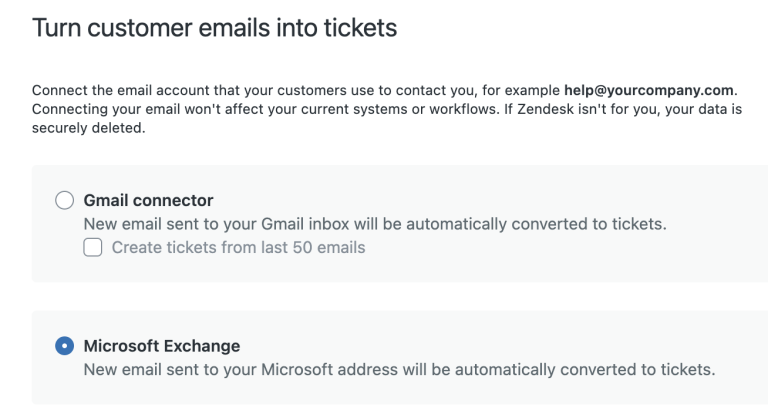This screenshot has width=768, height=418.
Task: Enable the last 50 emails checkbox
Action: pyautogui.click(x=93, y=247)
